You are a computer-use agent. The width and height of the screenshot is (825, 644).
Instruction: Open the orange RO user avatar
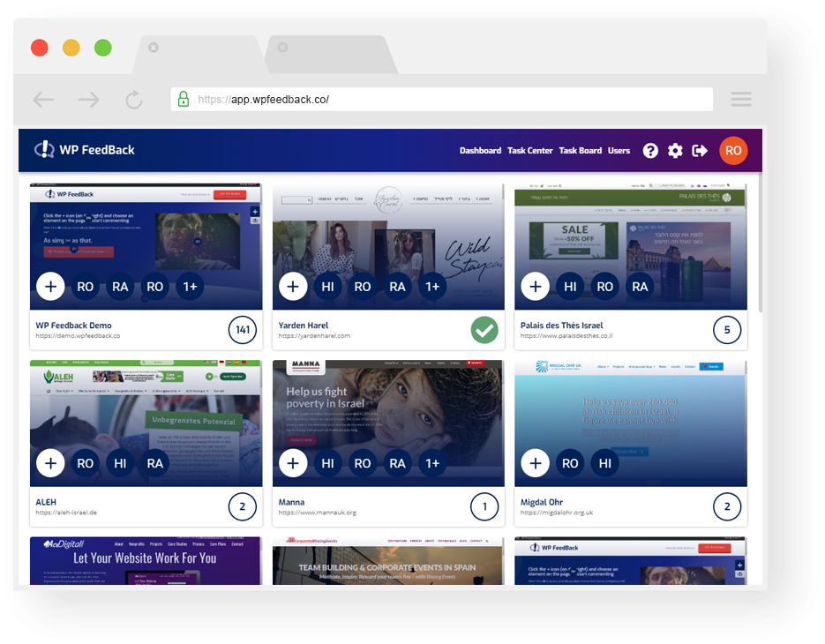[733, 151]
